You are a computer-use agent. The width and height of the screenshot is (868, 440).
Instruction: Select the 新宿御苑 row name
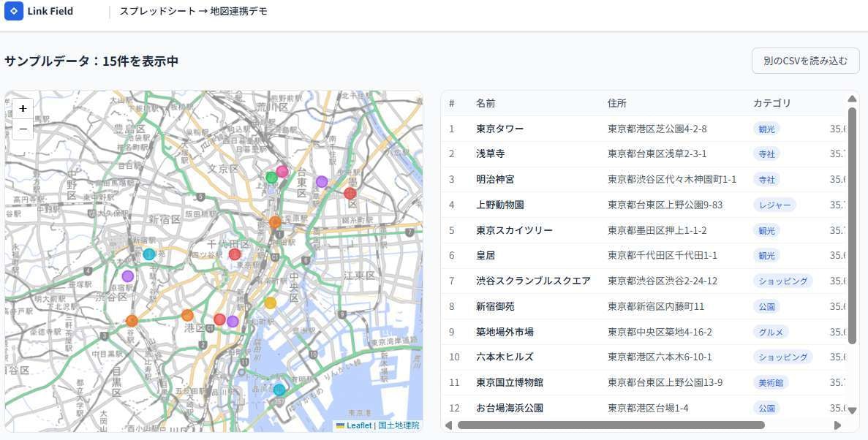[495, 307]
